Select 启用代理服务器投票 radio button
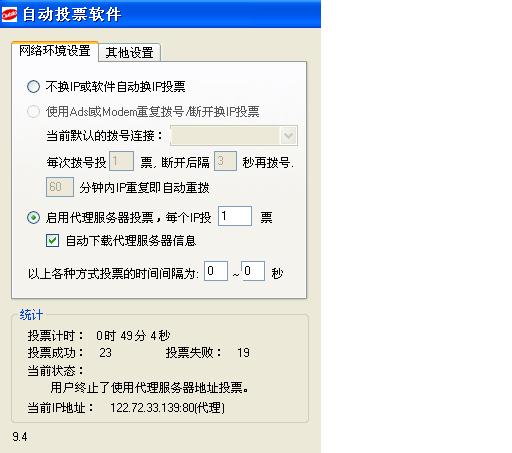512x453 pixels. pos(33,218)
